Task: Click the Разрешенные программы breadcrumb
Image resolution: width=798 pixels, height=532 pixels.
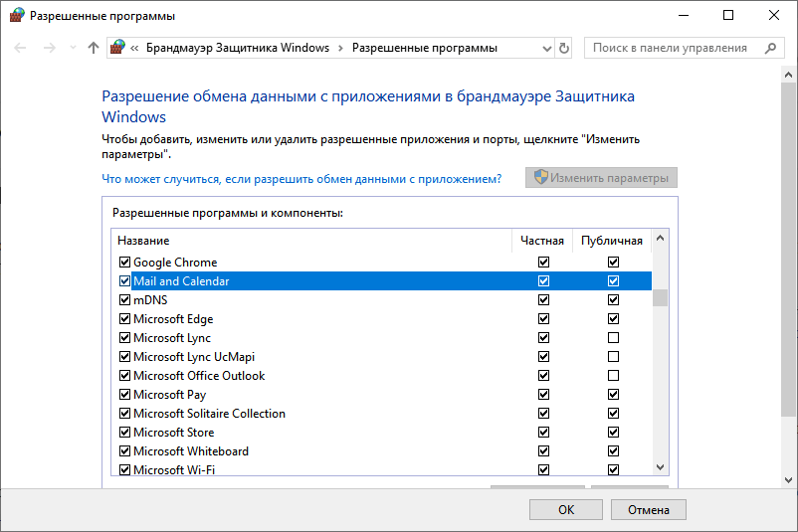Action: [425, 48]
